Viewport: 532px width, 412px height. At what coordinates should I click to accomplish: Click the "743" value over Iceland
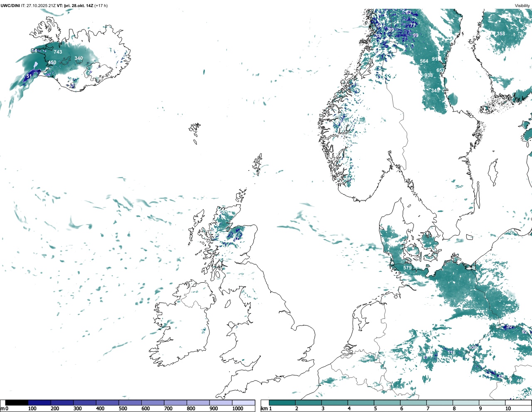click(x=58, y=52)
